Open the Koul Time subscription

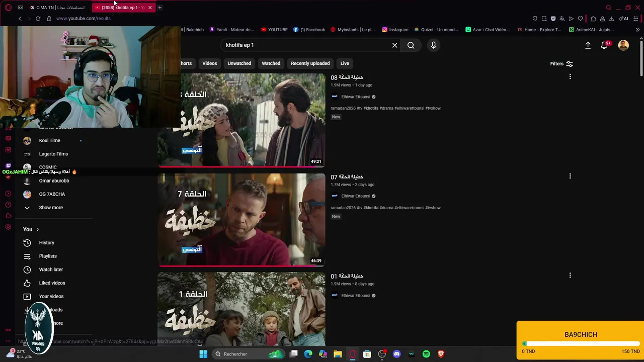[x=49, y=141]
